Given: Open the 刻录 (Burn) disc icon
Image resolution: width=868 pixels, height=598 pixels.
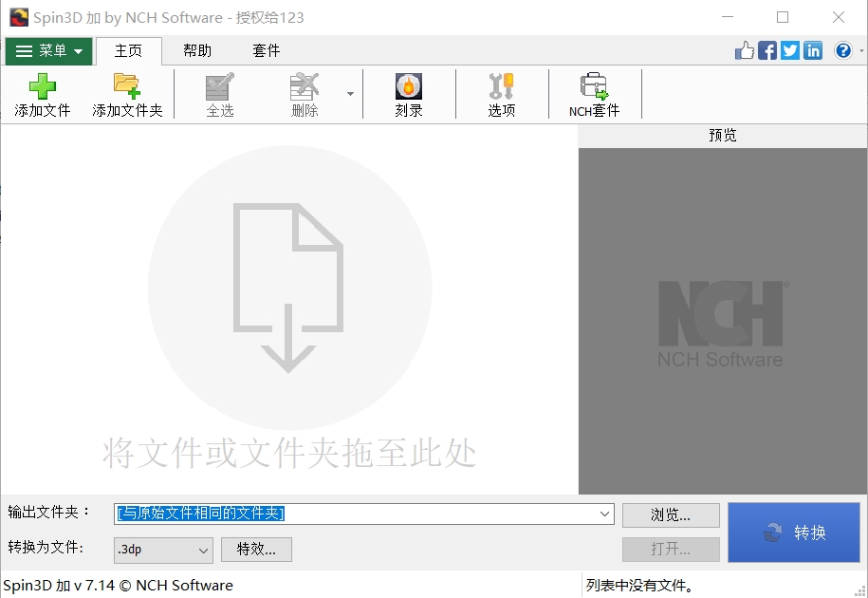Looking at the screenshot, I should coord(409,86).
